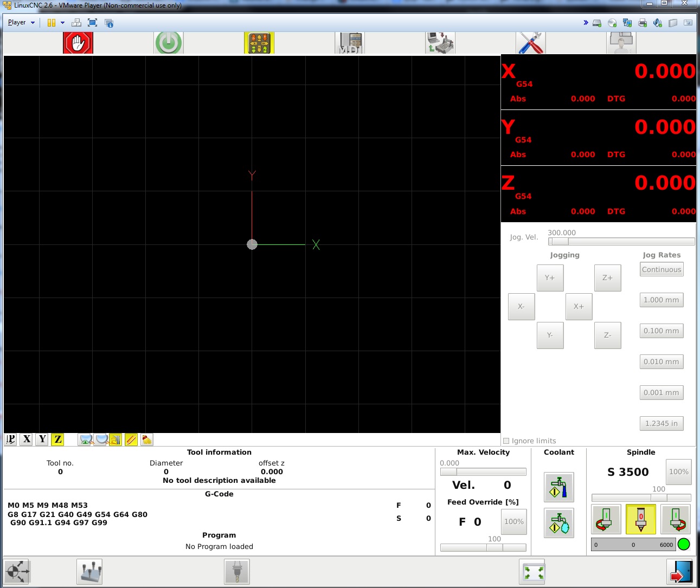Start spindle forward rotation
The height and width of the screenshot is (588, 700).
click(x=676, y=519)
